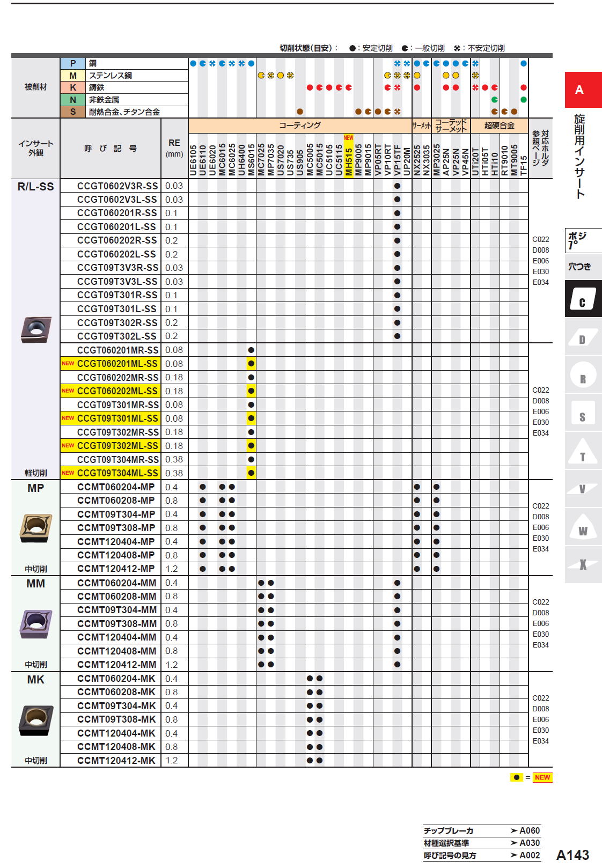Viewport: 602px width, 868px height.
Task: Select part number CCMT120412-MK
Action: point(116,761)
